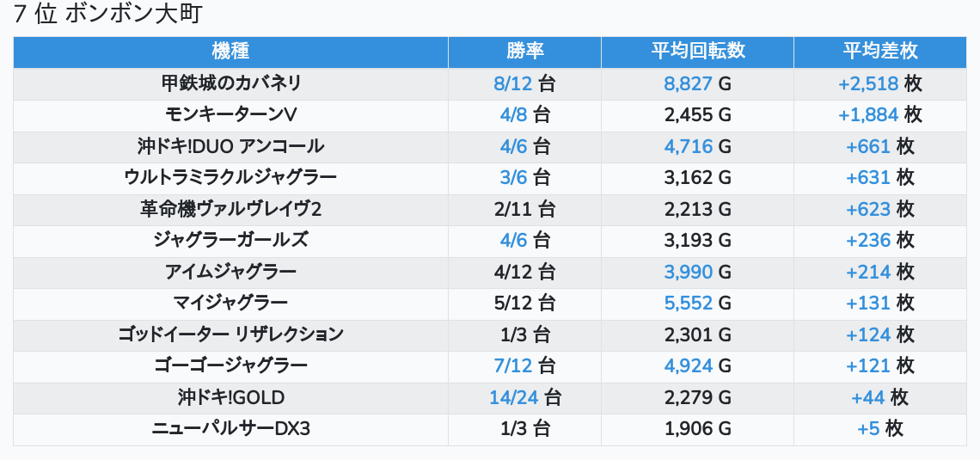Click the +2,518 枚 difference value

click(x=868, y=83)
